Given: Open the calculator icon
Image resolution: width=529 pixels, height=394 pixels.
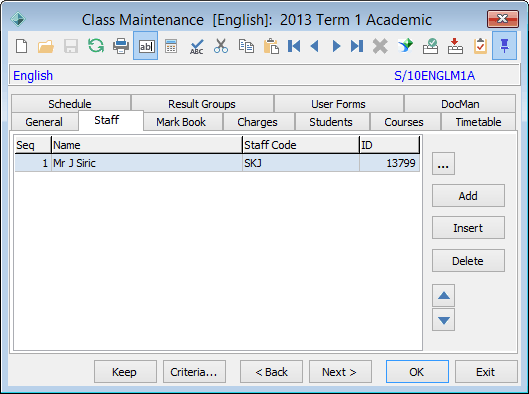Looking at the screenshot, I should pos(171,46).
